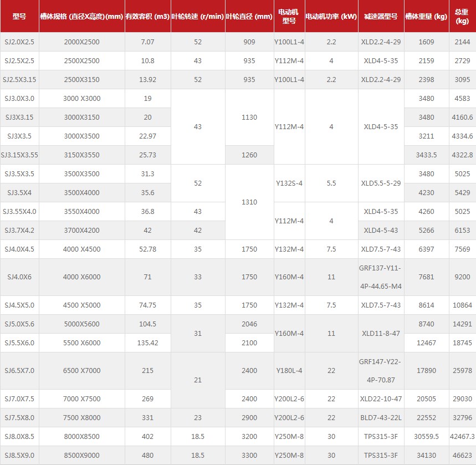Viewport: 476px width, 465px height.
Task: Select the SJ8.5X9.0 model cell
Action: tap(19, 456)
